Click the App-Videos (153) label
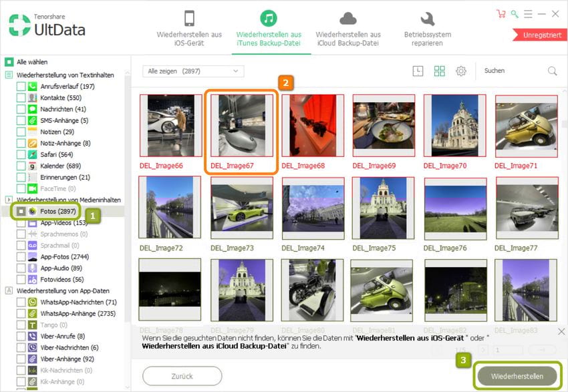Image resolution: width=568 pixels, height=392 pixels. pyautogui.click(x=64, y=222)
